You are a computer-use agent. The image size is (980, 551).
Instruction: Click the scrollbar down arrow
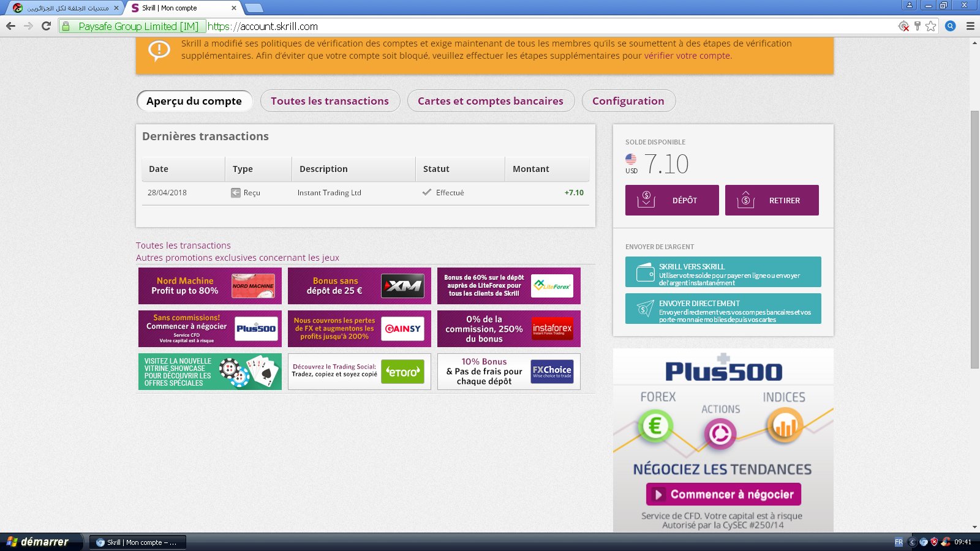pyautogui.click(x=974, y=527)
